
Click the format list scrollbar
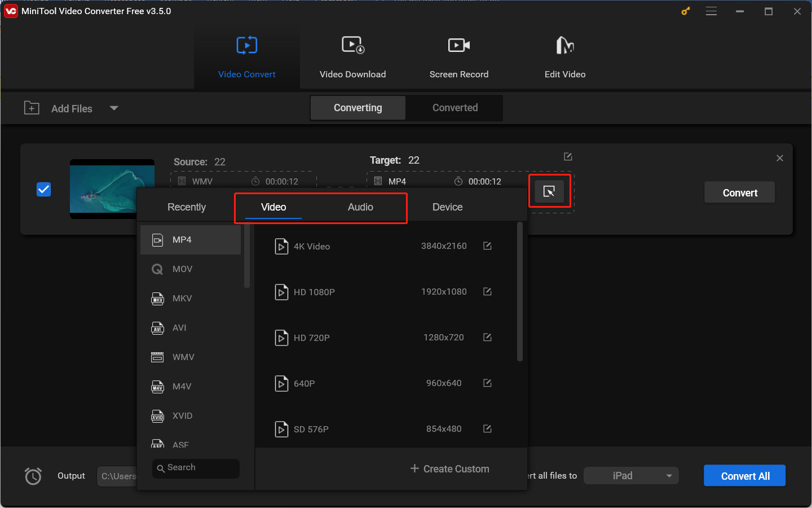click(x=247, y=256)
